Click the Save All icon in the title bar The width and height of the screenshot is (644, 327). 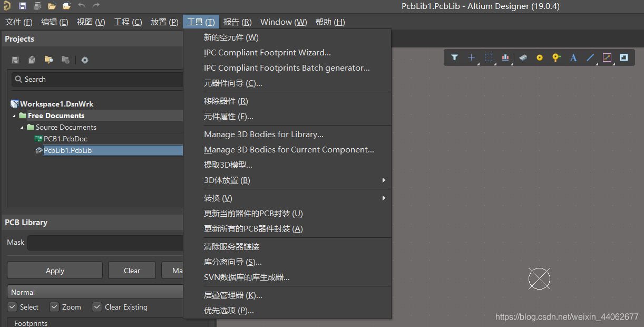tap(37, 6)
